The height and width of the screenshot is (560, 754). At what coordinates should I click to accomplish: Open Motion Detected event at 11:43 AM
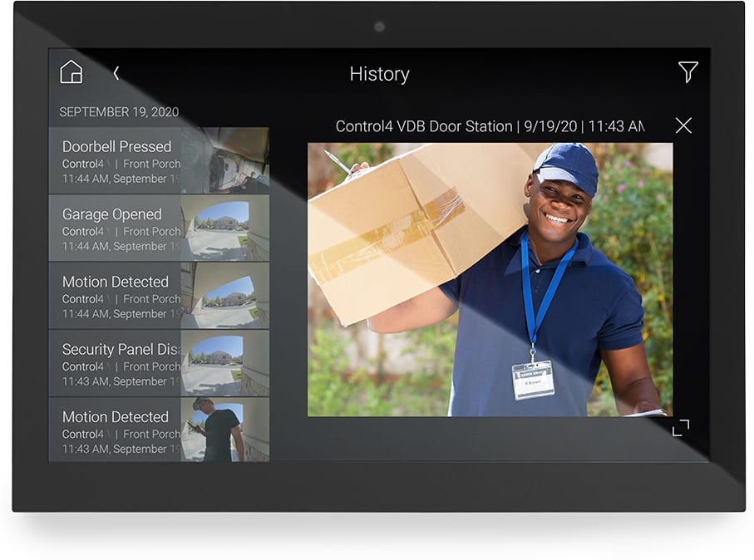click(x=116, y=417)
